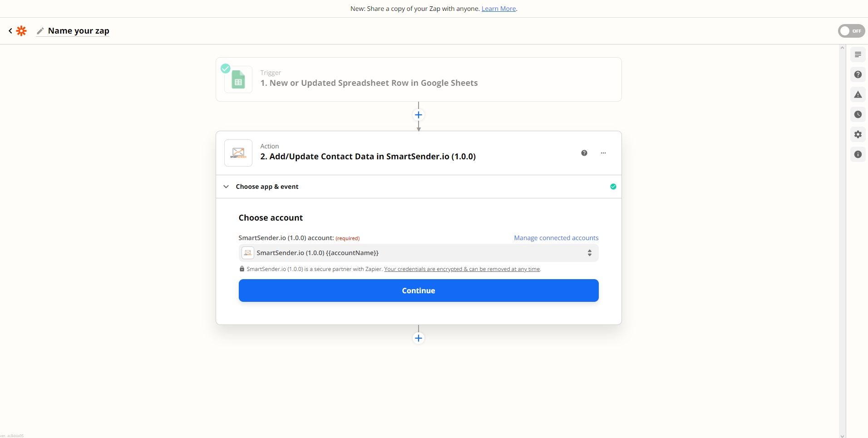The width and height of the screenshot is (868, 438).
Task: Open the warning triangle issues icon
Action: click(858, 94)
